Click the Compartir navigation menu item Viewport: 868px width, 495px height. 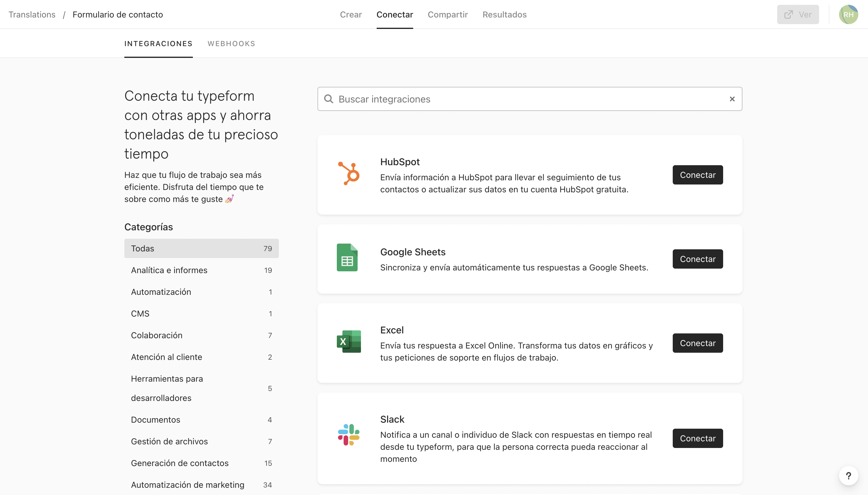448,14
